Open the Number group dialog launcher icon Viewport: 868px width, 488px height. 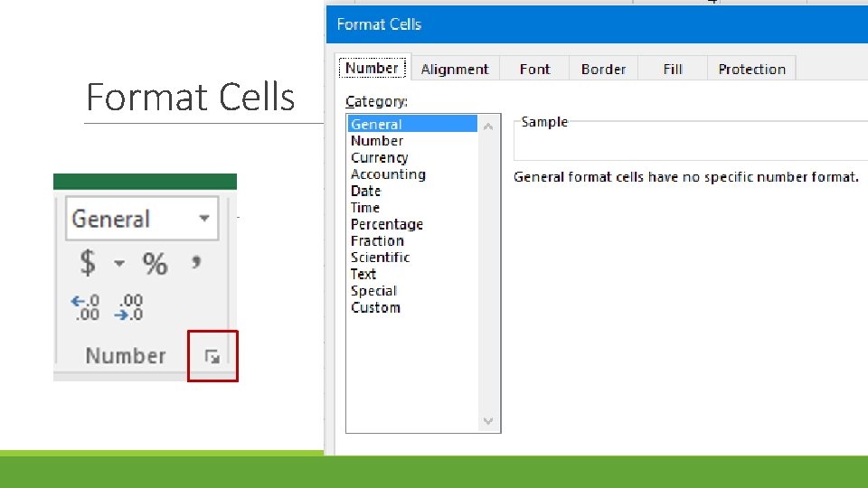[212, 357]
